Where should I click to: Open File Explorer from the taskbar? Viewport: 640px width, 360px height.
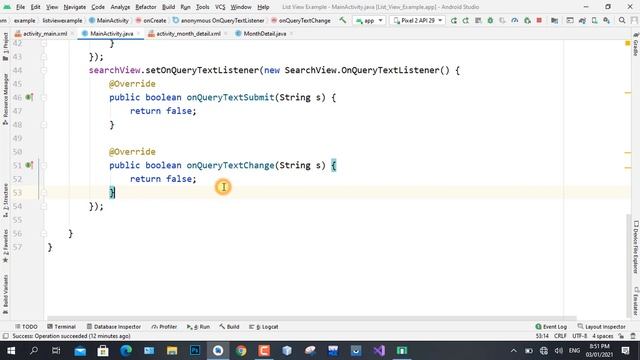coord(172,351)
